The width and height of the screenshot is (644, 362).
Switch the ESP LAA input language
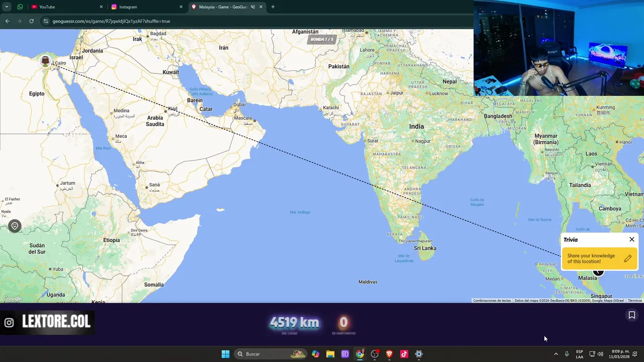580,354
